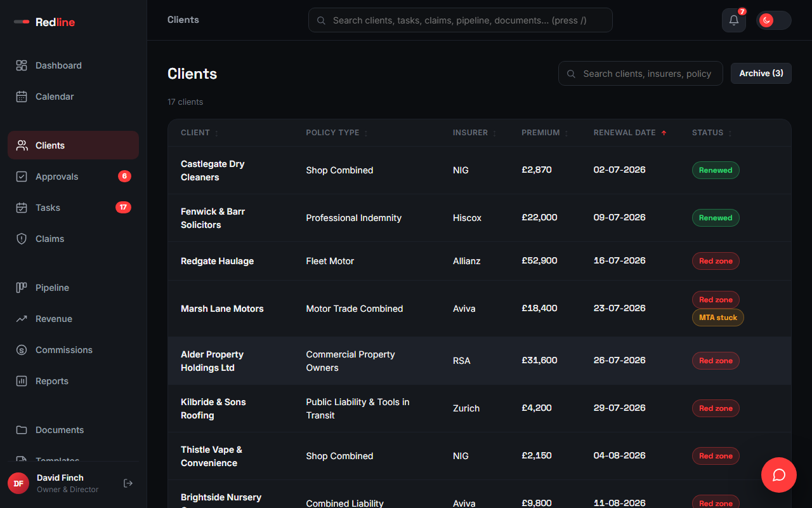This screenshot has height=508, width=812.
Task: Sort by Status column
Action: (712, 133)
